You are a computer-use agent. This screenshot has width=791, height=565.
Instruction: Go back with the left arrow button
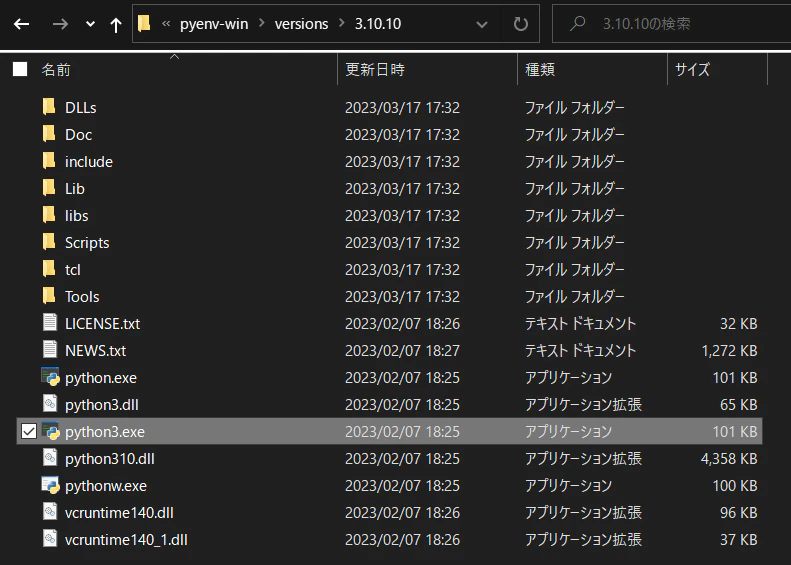[x=21, y=24]
